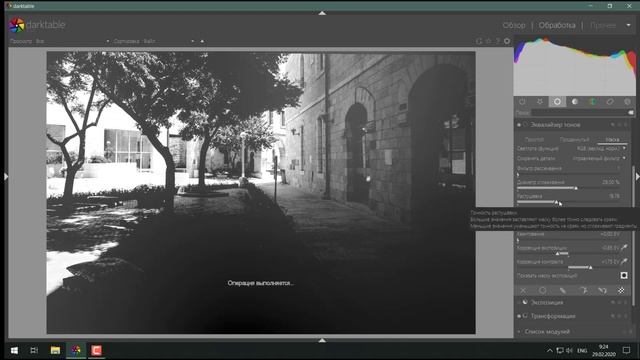Screen dimensions: 640x360
Task: Toggle star overlay icon in top bar
Action: click(488, 41)
